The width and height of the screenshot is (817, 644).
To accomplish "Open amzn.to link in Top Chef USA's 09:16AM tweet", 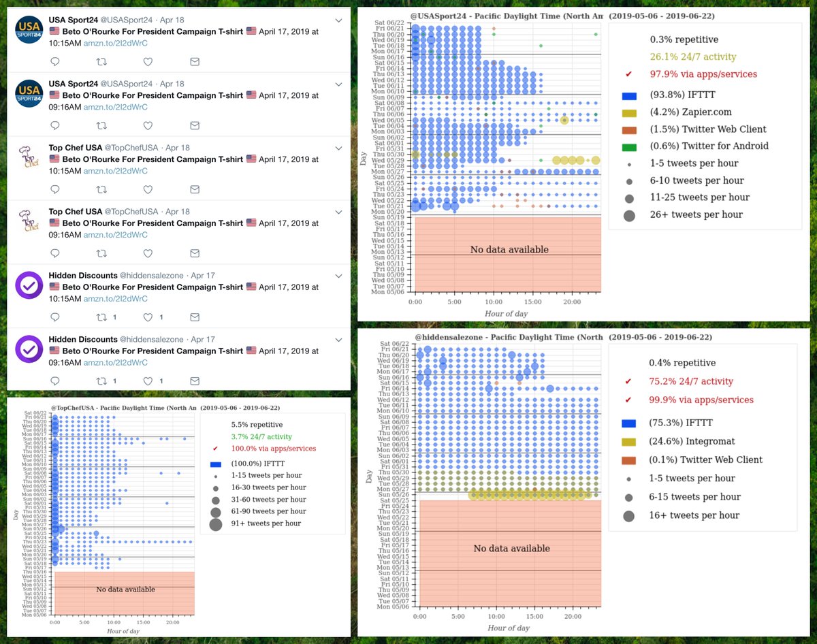I will (x=116, y=235).
